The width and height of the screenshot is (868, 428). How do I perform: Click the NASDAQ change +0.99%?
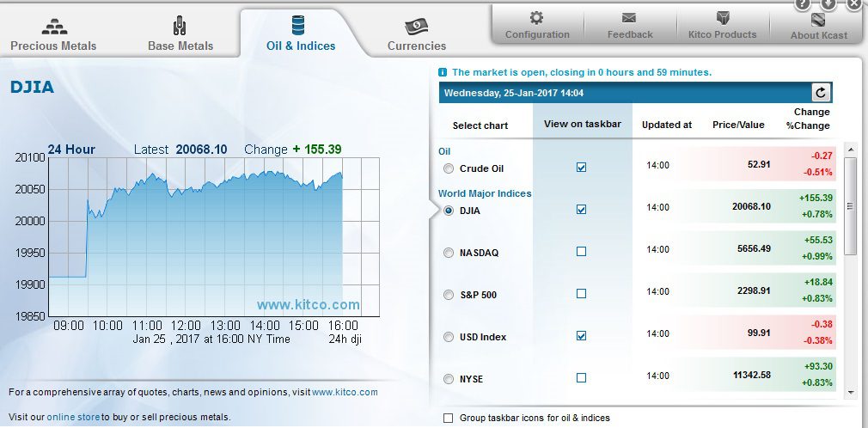point(817,256)
